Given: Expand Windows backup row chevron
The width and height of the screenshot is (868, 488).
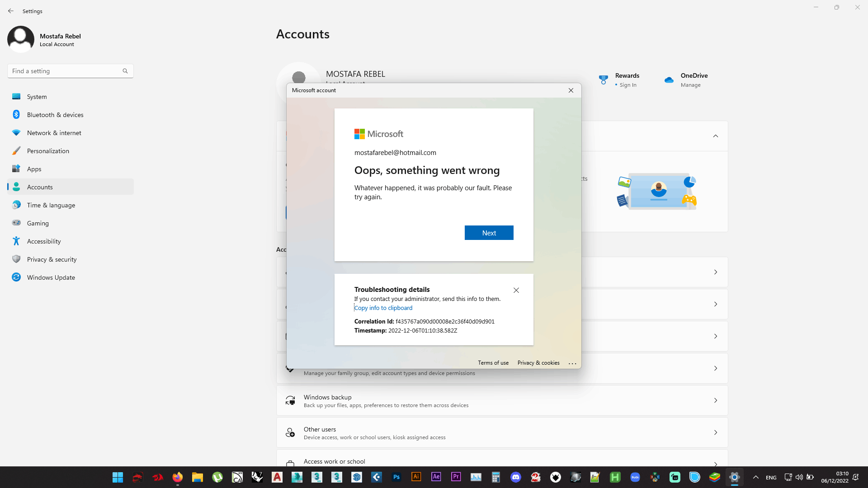Looking at the screenshot, I should pos(716,400).
